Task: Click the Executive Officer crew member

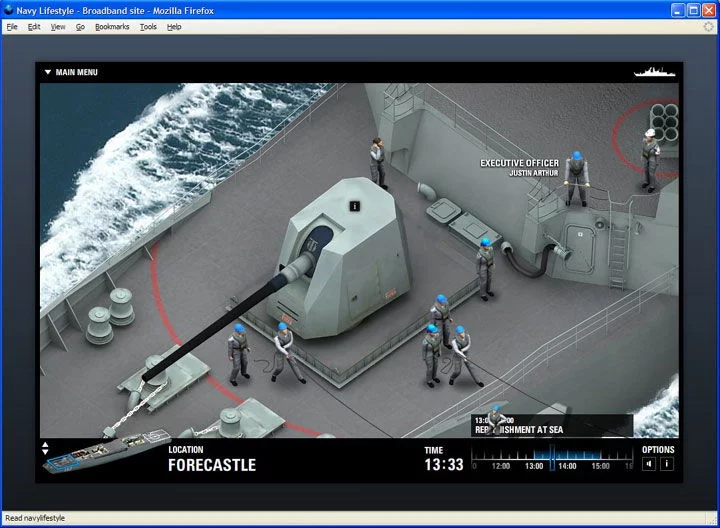Action: point(575,179)
